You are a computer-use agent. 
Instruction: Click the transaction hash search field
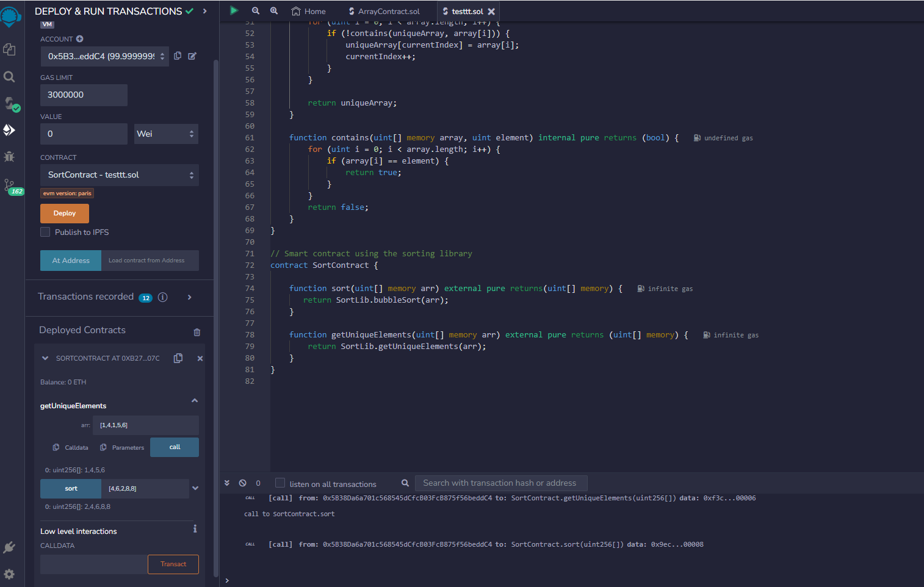pyautogui.click(x=501, y=483)
